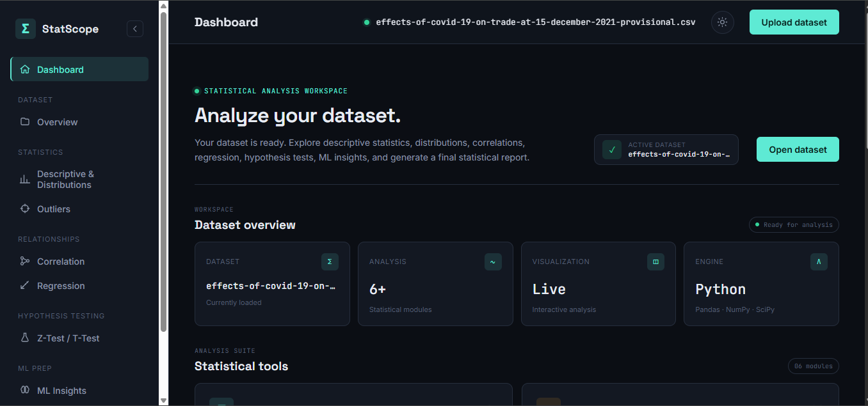This screenshot has height=406, width=868.
Task: Click the StatScope sigma logo icon
Action: pyautogui.click(x=26, y=29)
